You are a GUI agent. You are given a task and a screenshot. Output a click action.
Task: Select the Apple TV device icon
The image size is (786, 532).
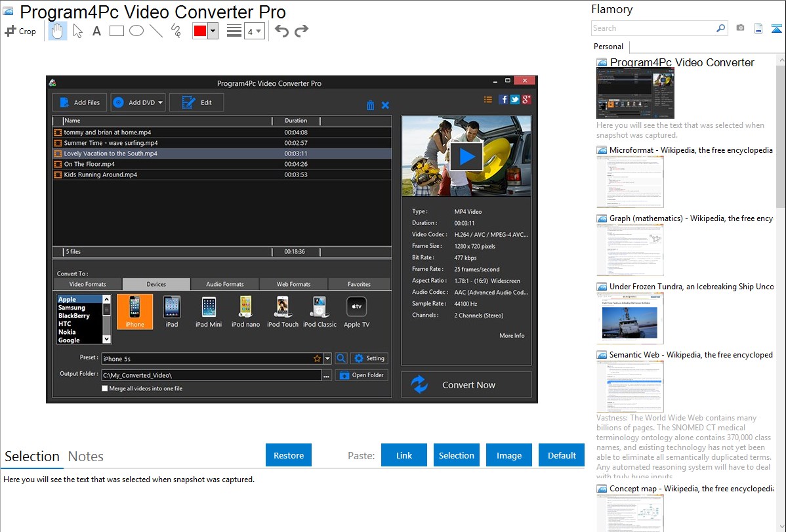[x=356, y=312]
